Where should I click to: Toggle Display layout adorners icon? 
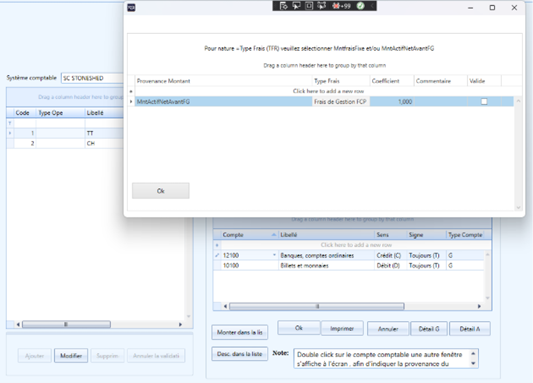click(309, 6)
